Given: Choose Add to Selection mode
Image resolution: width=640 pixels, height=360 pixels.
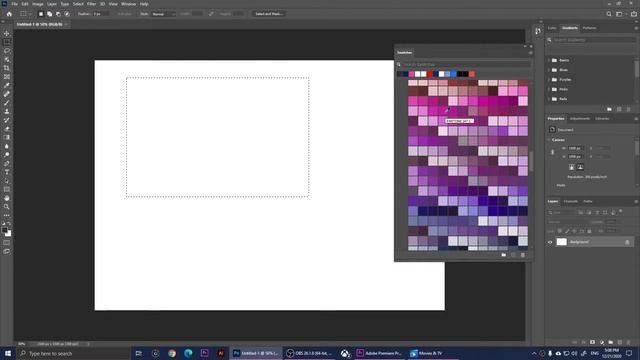Looking at the screenshot, I should click(50, 14).
